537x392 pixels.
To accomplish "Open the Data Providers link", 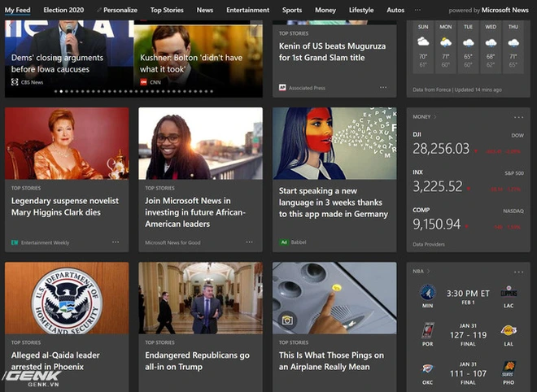I will click(430, 244).
